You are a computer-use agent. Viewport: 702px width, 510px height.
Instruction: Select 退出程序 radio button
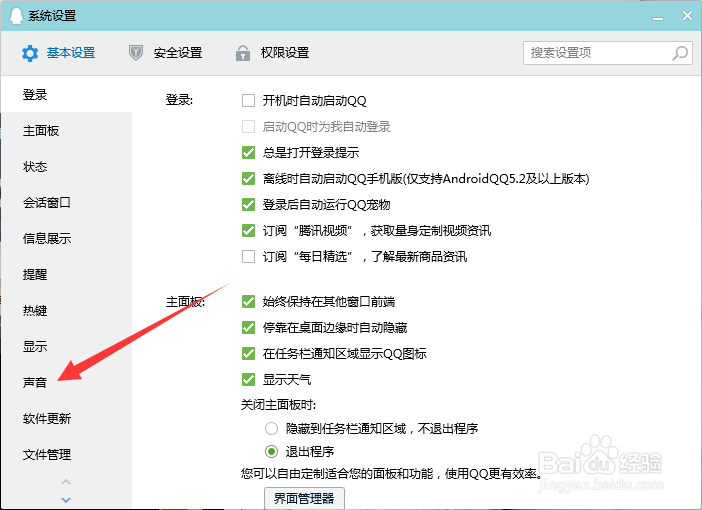[271, 451]
